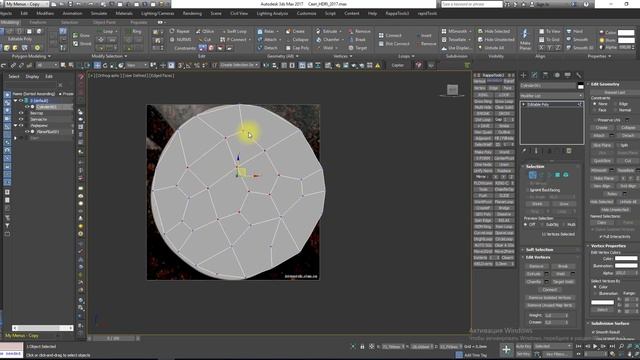
Task: Click the ViewCube in viewport corner
Action: coord(452,91)
